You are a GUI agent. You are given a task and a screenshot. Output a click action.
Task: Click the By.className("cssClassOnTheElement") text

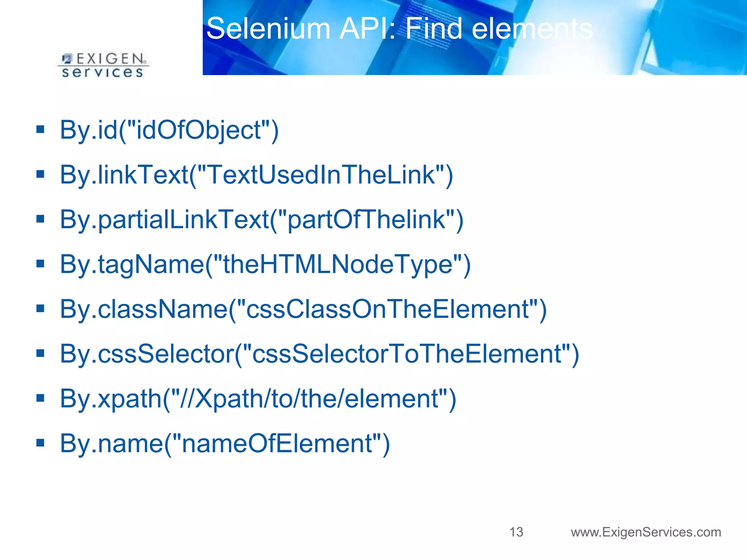[303, 310]
